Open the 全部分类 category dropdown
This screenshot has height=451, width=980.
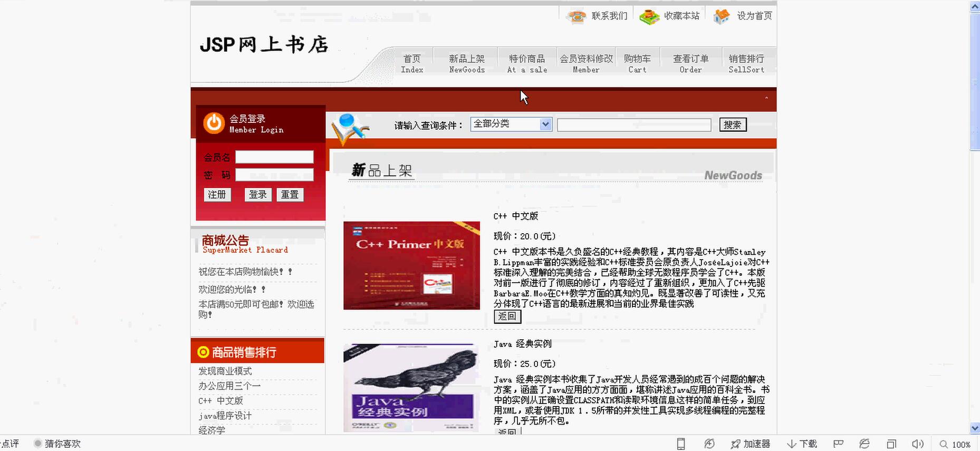[511, 124]
